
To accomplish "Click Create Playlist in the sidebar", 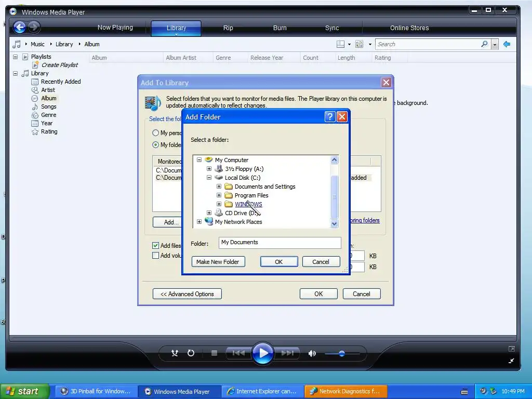I will point(59,65).
